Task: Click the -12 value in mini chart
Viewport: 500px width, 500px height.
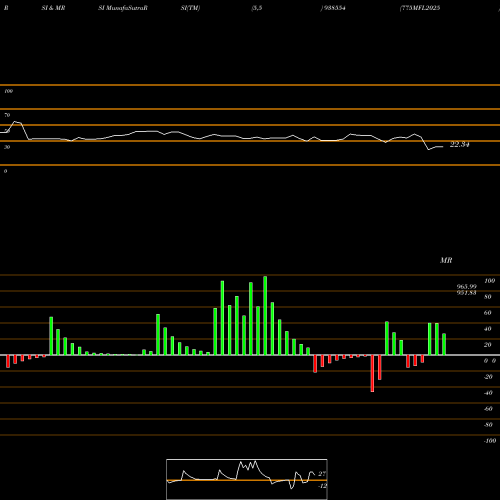Action: click(322, 486)
